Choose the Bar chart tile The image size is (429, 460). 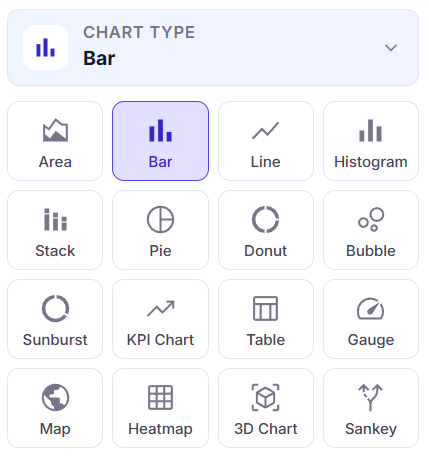point(160,141)
